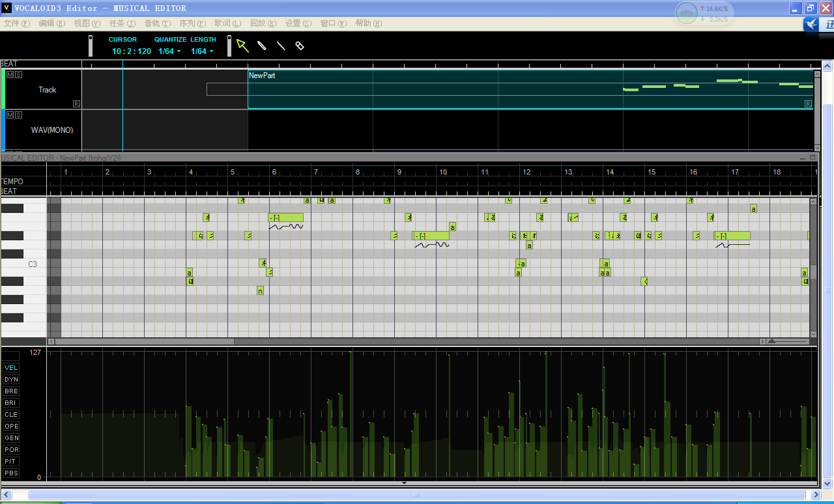Viewport: 834px width, 504px height.
Task: Mute the Track vocal track
Action: point(10,75)
